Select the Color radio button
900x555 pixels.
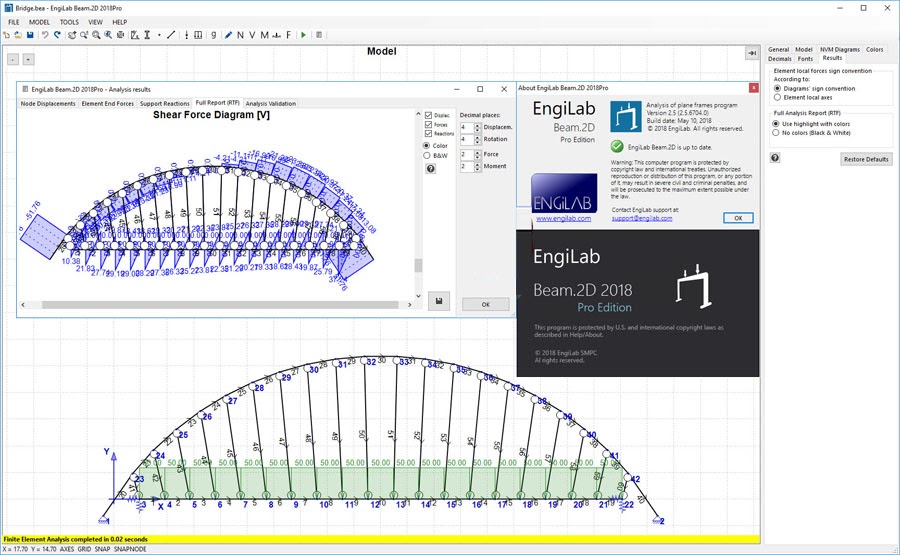click(426, 146)
